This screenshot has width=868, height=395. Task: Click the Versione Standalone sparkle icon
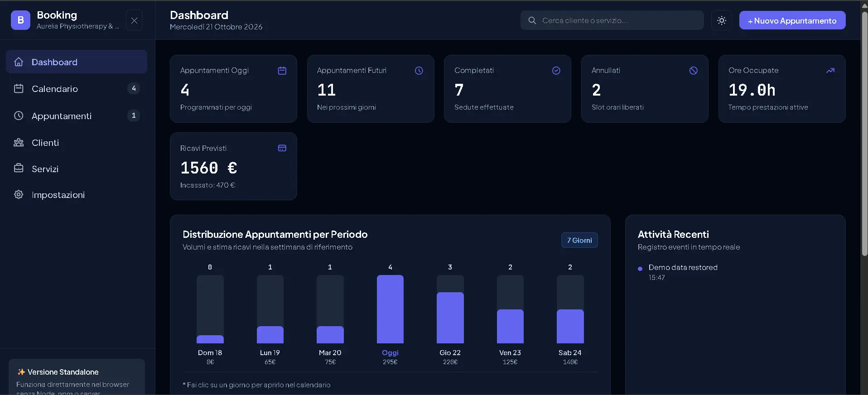tap(21, 372)
